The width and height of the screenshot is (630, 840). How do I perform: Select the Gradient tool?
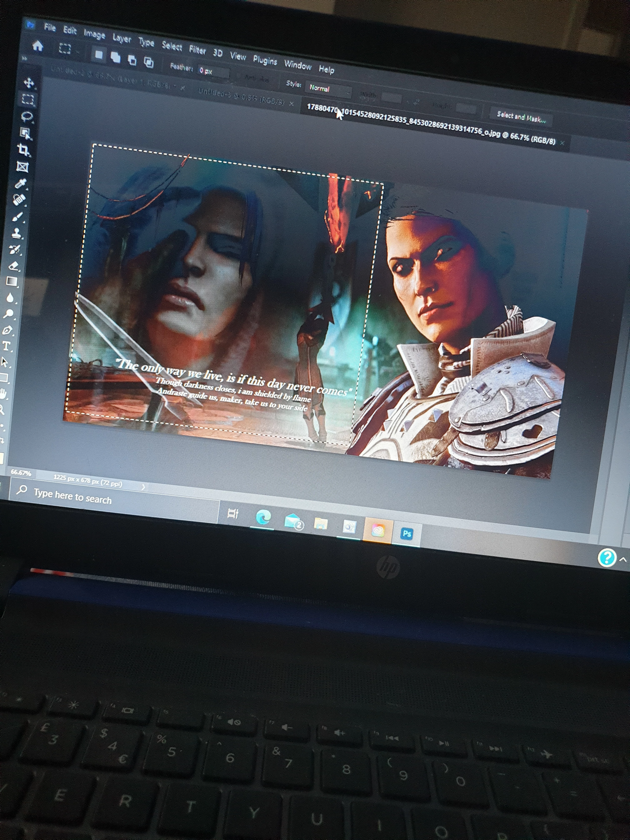pos(11,282)
